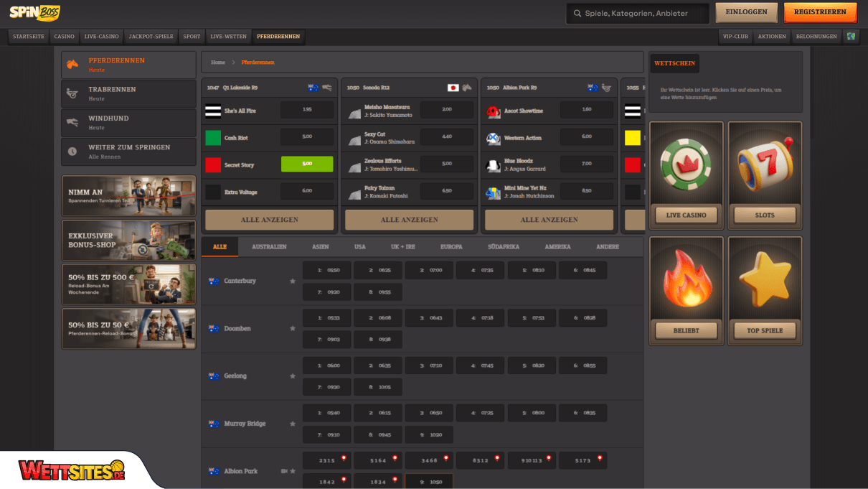Click the home breadcrumb chevron separator
This screenshot has height=489, width=868.
pyautogui.click(x=233, y=62)
